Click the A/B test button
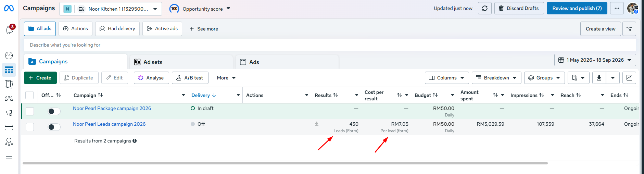Screen dimensions: 644x174 coord(190,78)
